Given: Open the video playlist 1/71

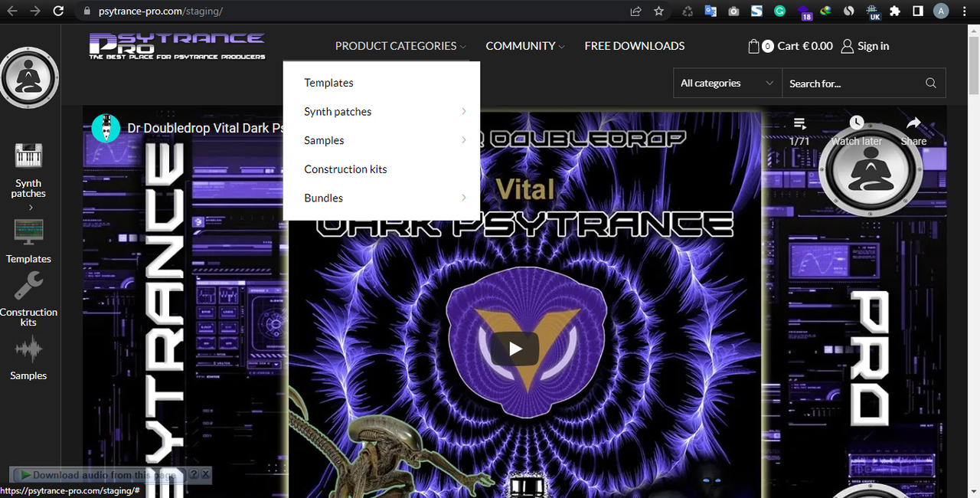Looking at the screenshot, I should (799, 132).
